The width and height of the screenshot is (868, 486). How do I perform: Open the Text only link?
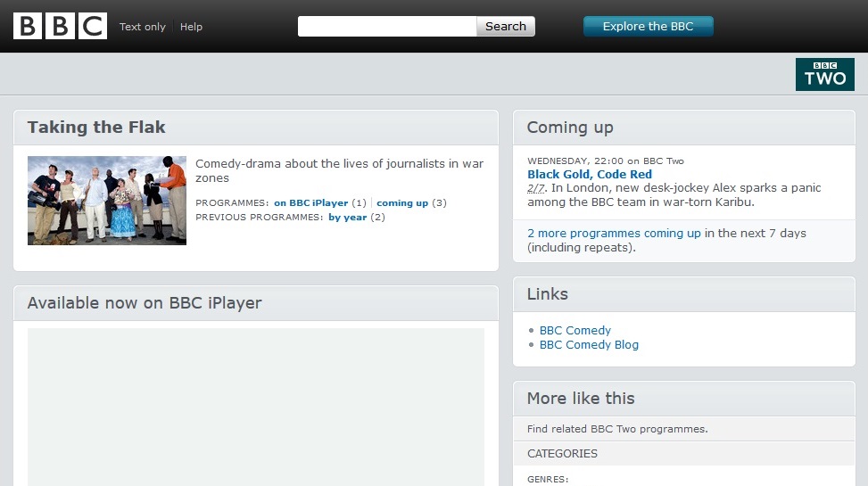coord(142,27)
